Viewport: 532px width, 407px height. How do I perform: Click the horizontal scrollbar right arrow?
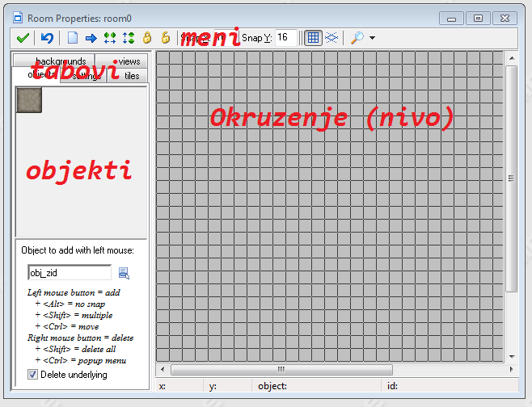[511, 369]
